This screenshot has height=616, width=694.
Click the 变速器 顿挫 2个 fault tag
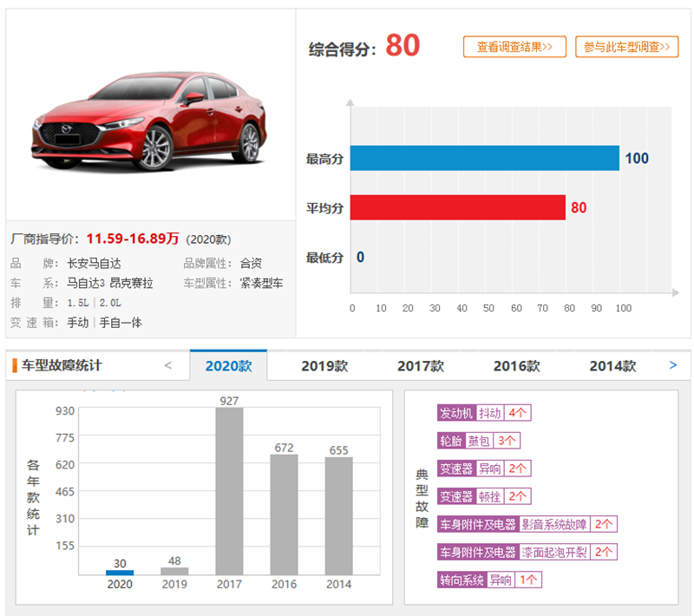click(484, 496)
